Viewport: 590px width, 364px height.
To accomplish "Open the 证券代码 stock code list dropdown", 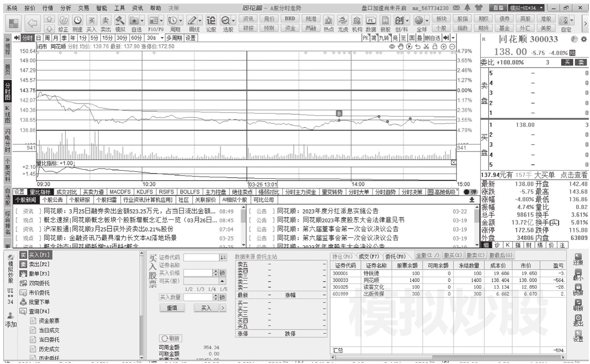I will tap(223, 257).
